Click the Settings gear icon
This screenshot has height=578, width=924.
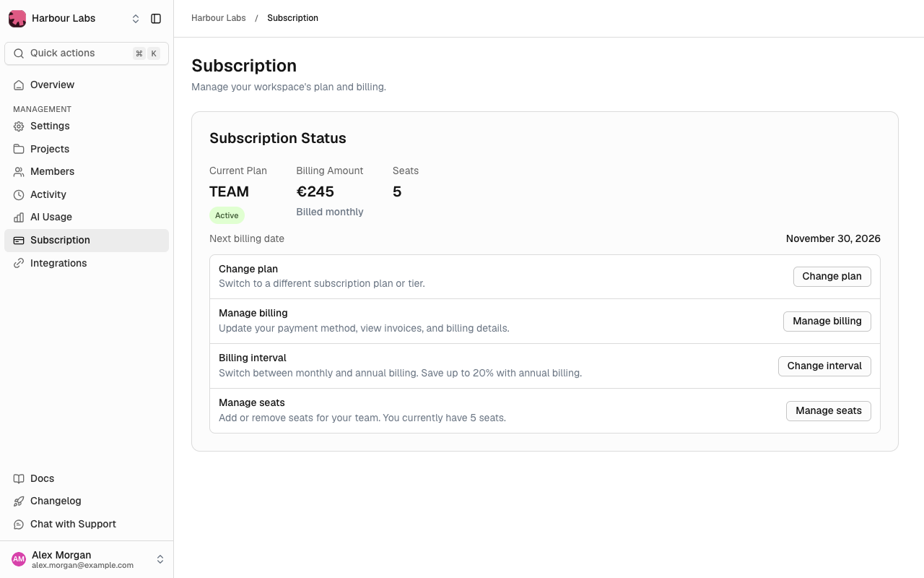[x=19, y=126]
